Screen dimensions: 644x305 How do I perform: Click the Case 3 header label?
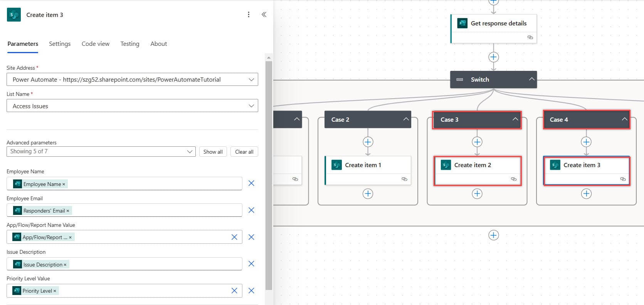449,120
